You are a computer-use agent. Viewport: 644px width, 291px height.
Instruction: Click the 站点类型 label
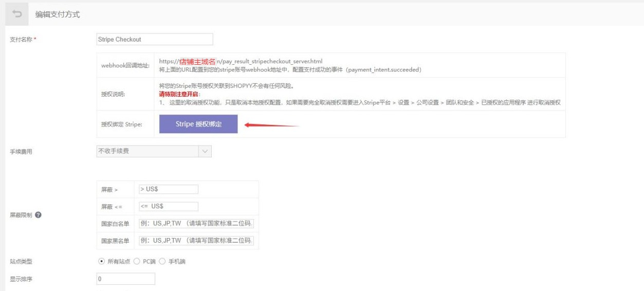click(x=20, y=262)
